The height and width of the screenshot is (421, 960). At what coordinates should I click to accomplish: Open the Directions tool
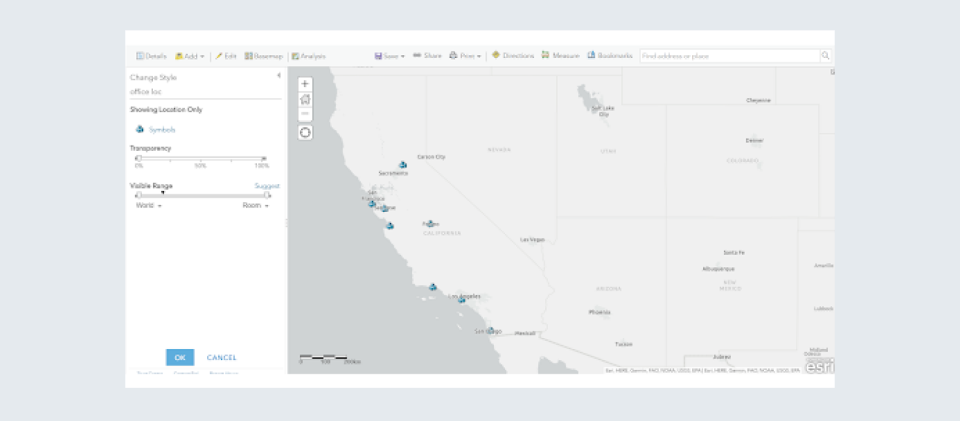click(x=513, y=56)
